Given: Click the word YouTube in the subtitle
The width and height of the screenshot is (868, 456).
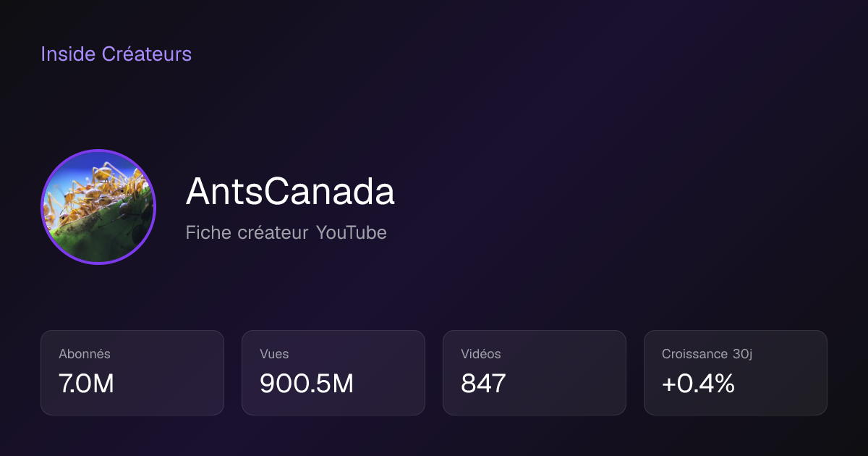Looking at the screenshot, I should click(351, 233).
